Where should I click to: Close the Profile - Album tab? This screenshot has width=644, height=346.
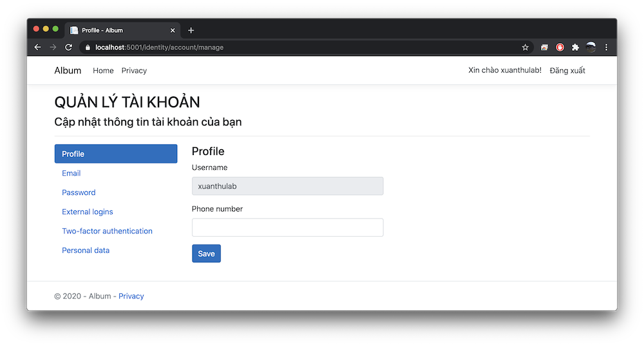[x=173, y=30]
